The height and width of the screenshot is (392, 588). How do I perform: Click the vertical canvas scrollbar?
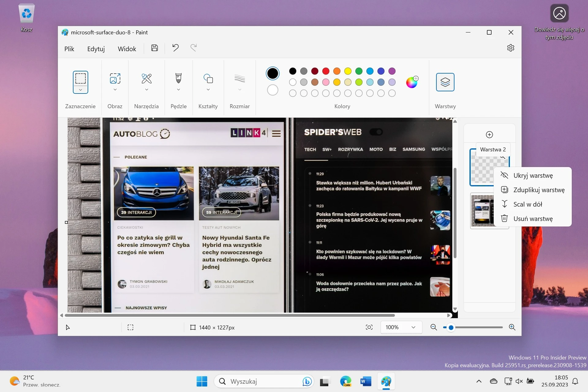pos(455,213)
